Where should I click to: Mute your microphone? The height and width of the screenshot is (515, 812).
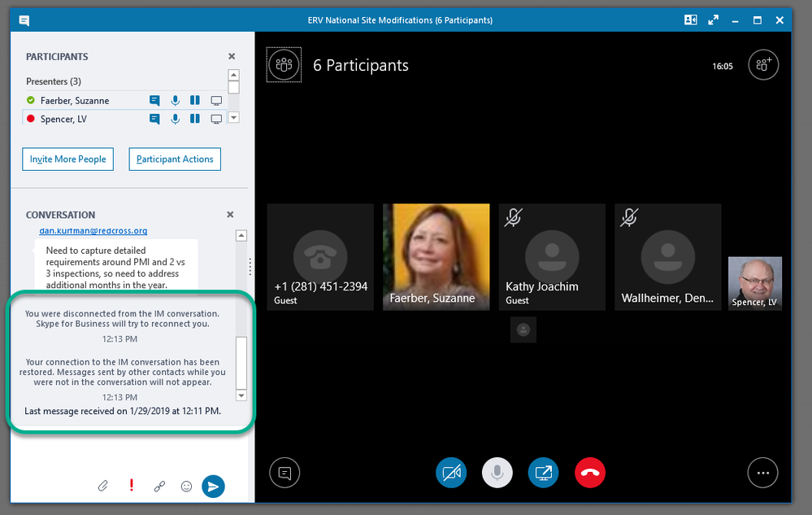coord(497,473)
